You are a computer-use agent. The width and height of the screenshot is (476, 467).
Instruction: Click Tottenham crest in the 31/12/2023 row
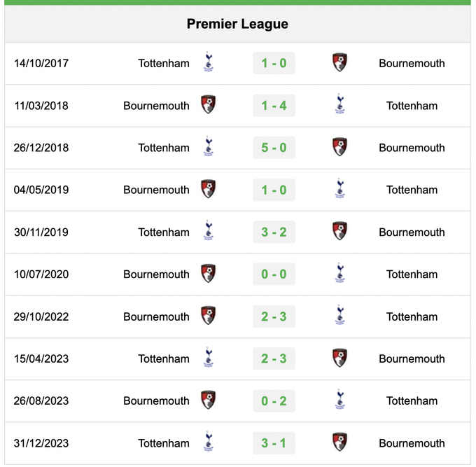(x=209, y=442)
